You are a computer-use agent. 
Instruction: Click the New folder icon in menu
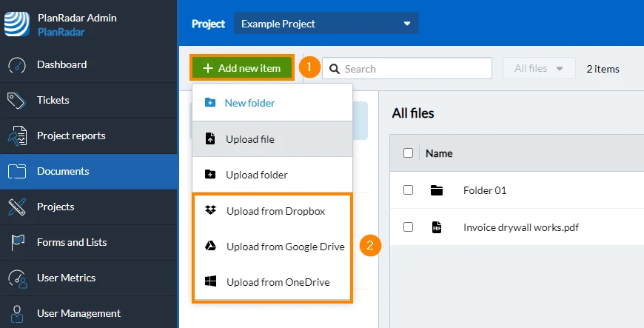[x=210, y=102]
